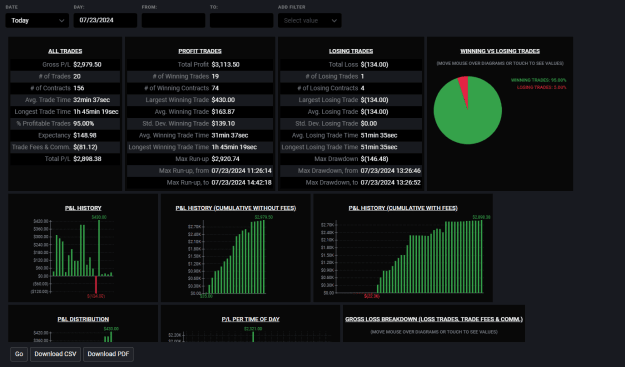Click % Profitable Trades value 95.00%
625x367 pixels.
[x=84, y=124]
